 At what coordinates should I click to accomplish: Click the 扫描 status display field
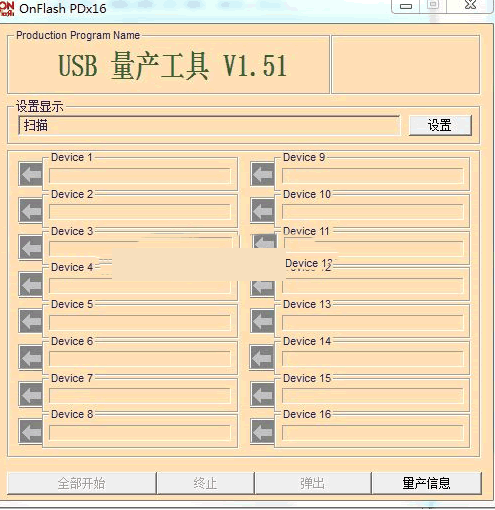(x=209, y=126)
